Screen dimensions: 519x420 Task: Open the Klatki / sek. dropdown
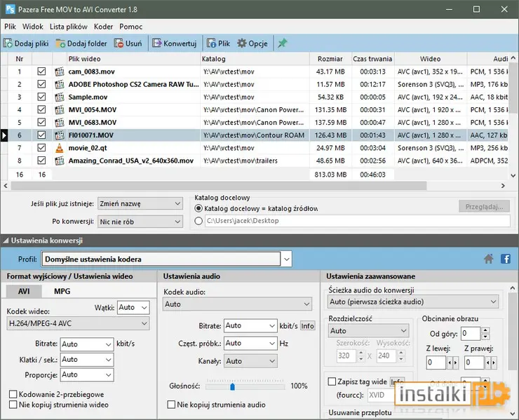coord(87,360)
